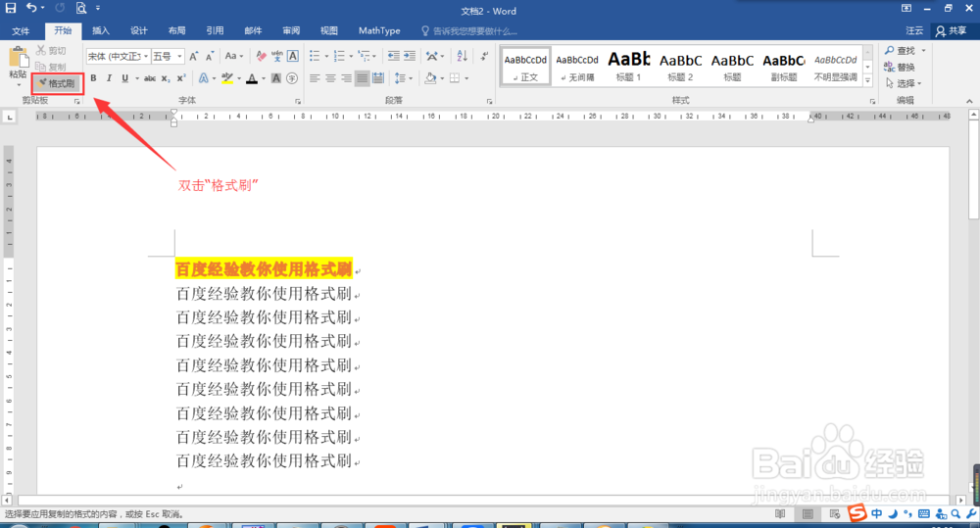The width and height of the screenshot is (980, 528).
Task: Click the Copy (复制) button
Action: click(51, 67)
